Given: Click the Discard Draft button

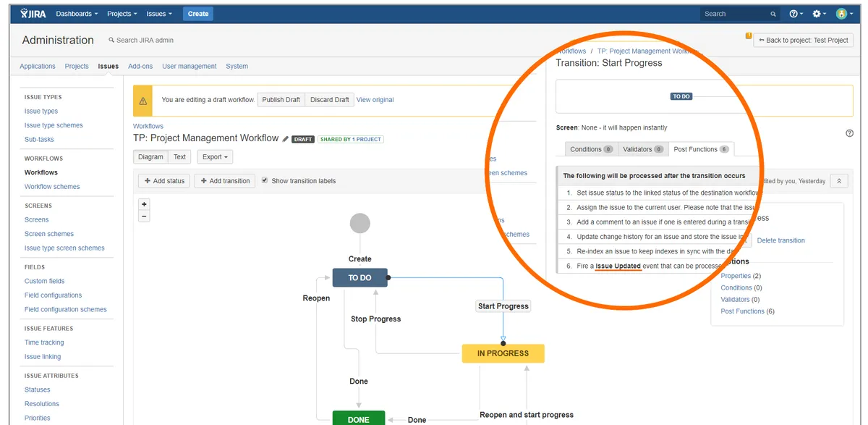Looking at the screenshot, I should coord(330,100).
